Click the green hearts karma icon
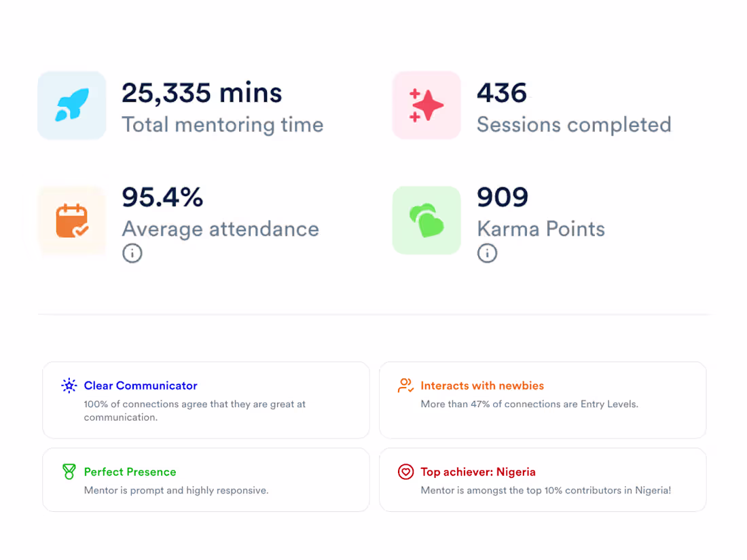 tap(426, 221)
